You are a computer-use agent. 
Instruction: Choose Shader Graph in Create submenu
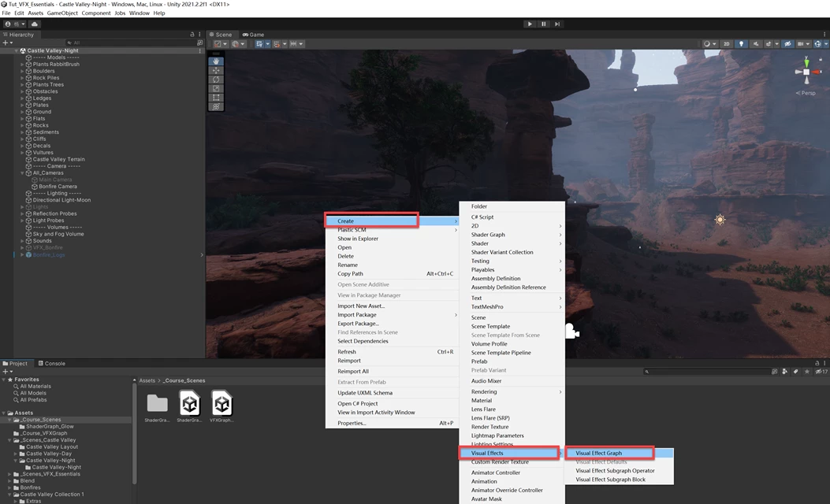(512, 235)
